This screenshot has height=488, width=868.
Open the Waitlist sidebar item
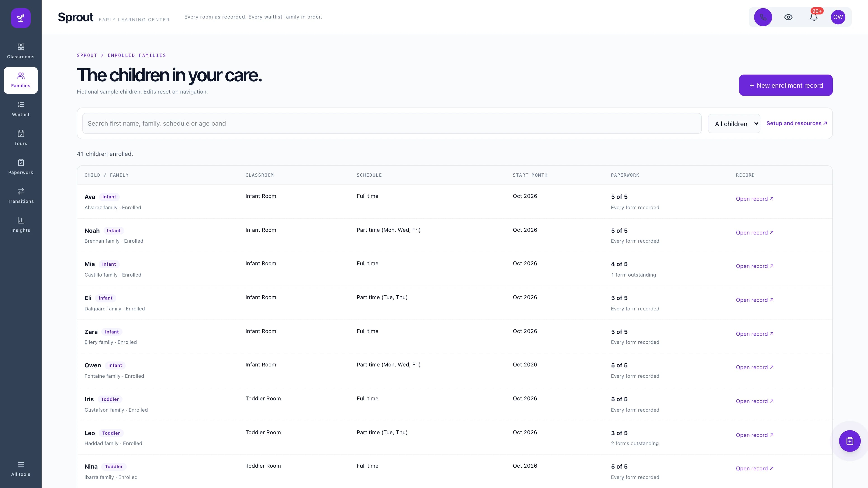click(x=21, y=109)
